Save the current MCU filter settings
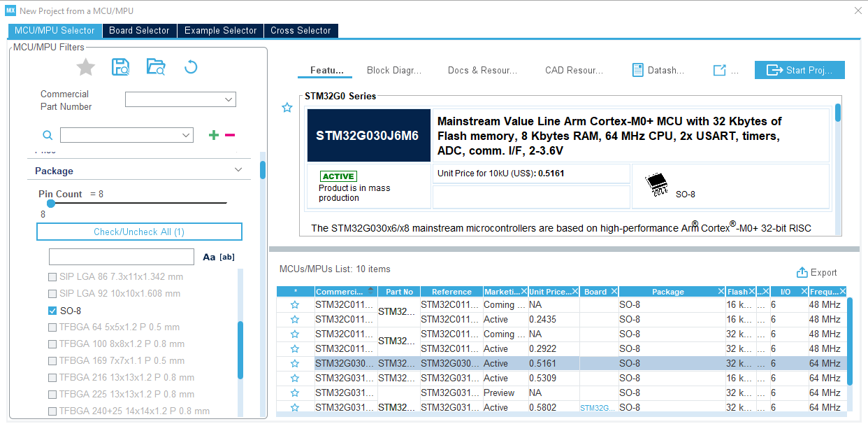The width and height of the screenshot is (868, 424). tap(120, 66)
